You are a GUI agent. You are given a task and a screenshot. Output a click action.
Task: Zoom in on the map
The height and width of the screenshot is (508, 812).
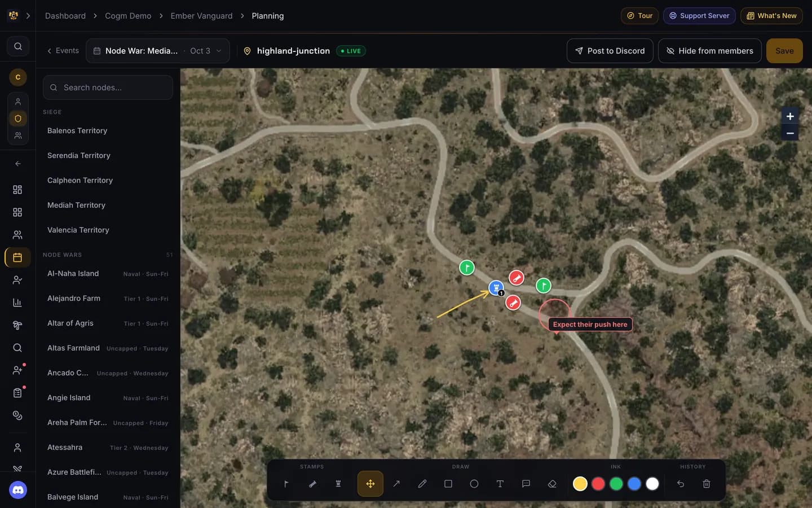pos(790,116)
